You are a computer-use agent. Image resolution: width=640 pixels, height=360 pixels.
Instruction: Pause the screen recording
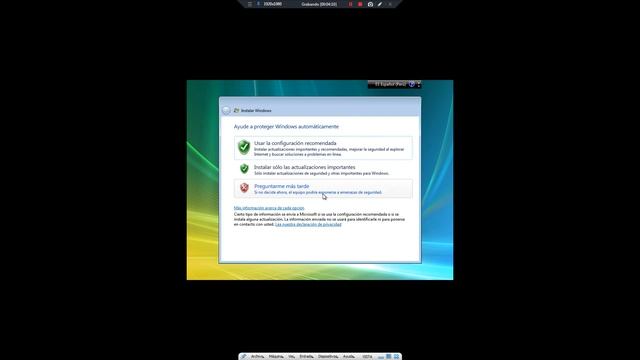(350, 4)
